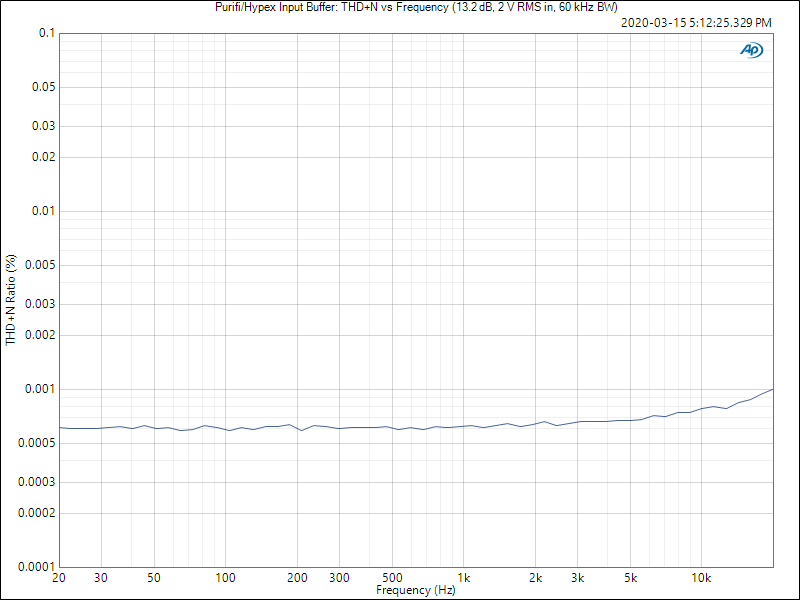Click the timestamp 2020-03-15 5:12:25.329 PM

coord(696,23)
